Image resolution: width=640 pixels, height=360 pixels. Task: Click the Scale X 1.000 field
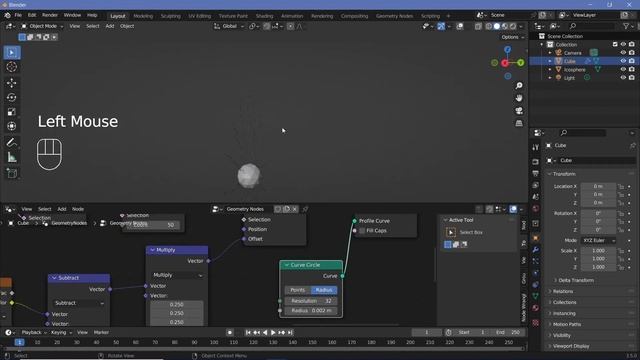tap(598, 251)
